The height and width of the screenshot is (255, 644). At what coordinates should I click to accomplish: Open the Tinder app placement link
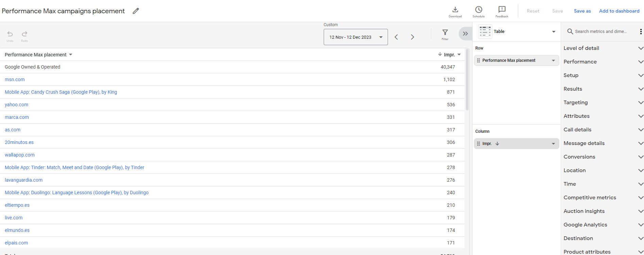(74, 167)
